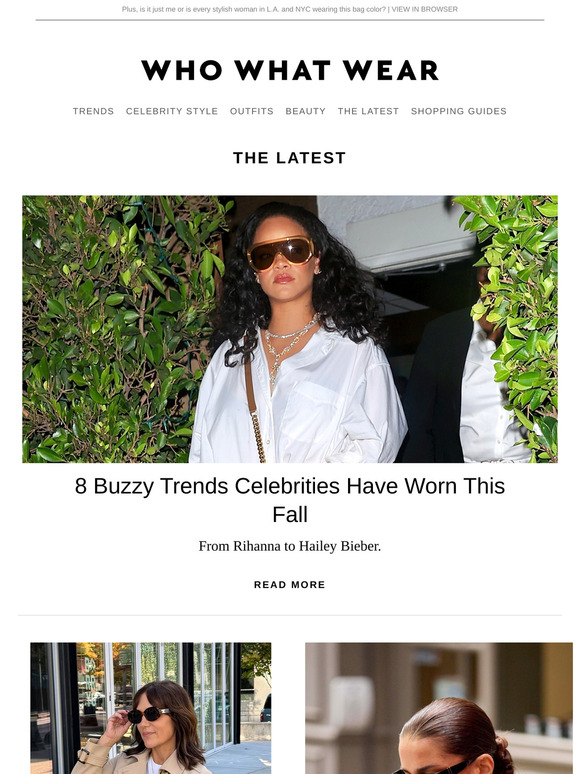Screen dimensions: 580x774
Task: Open the BEAUTY nav link
Action: pyautogui.click(x=306, y=111)
